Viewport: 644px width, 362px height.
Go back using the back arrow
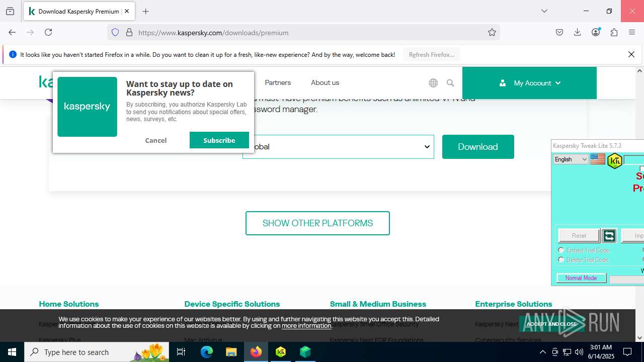click(12, 32)
